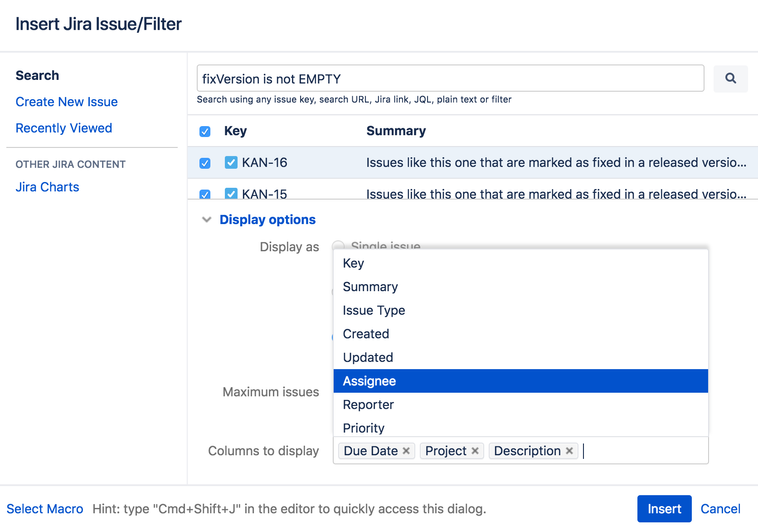Click the KAN-15 summary text
Screen dimensions: 758x527
pyautogui.click(x=556, y=194)
